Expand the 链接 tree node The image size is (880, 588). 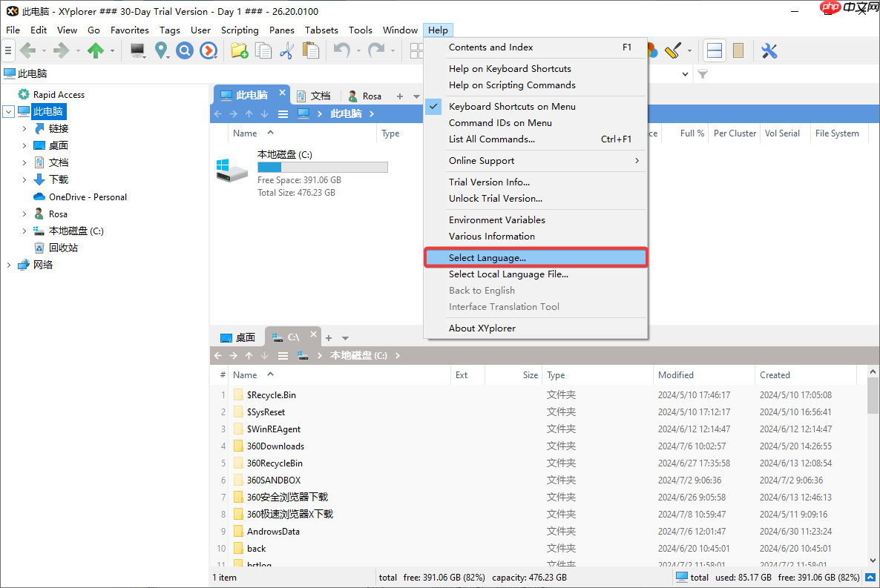coord(24,128)
